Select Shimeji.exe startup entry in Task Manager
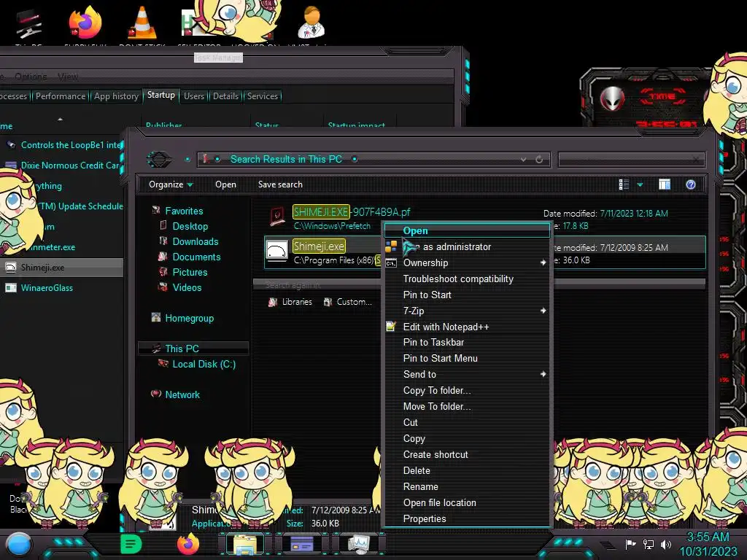This screenshot has height=560, width=747. point(61,267)
